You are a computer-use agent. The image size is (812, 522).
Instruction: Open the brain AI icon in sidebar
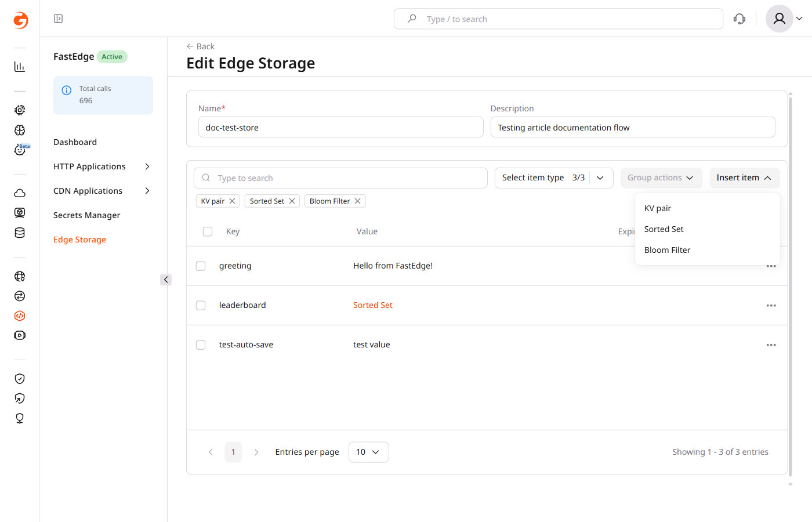click(x=20, y=130)
